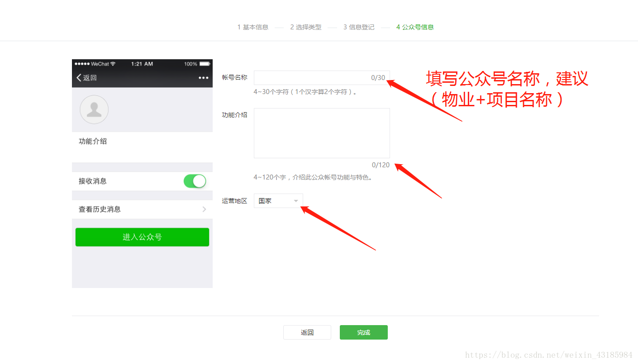Click the default profile avatar icon
The height and width of the screenshot is (364, 638).
(x=94, y=109)
